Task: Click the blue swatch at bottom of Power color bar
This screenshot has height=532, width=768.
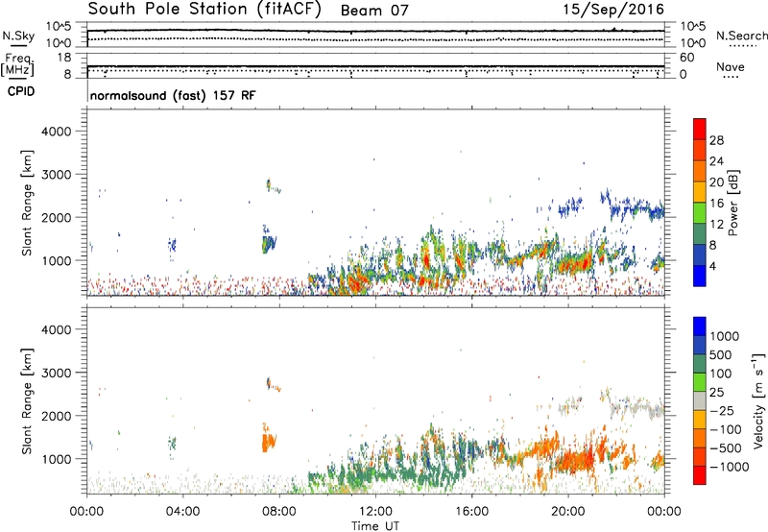Action: coord(700,276)
